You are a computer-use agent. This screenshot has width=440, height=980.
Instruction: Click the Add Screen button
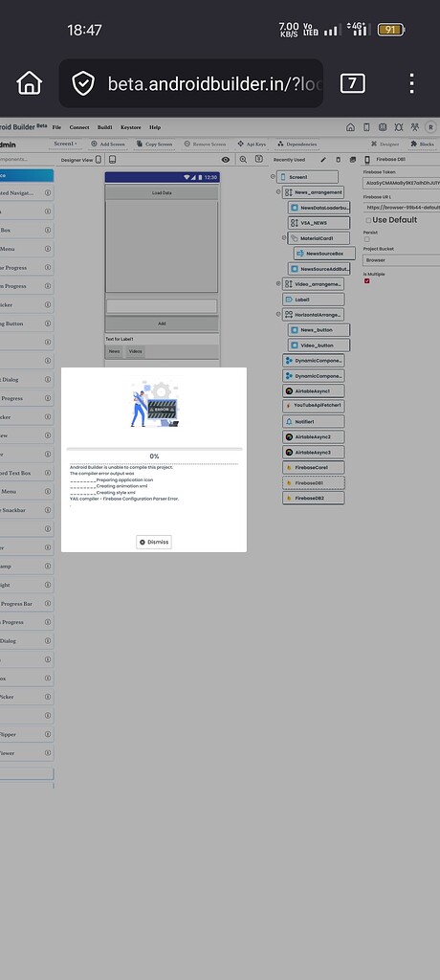pyautogui.click(x=107, y=144)
